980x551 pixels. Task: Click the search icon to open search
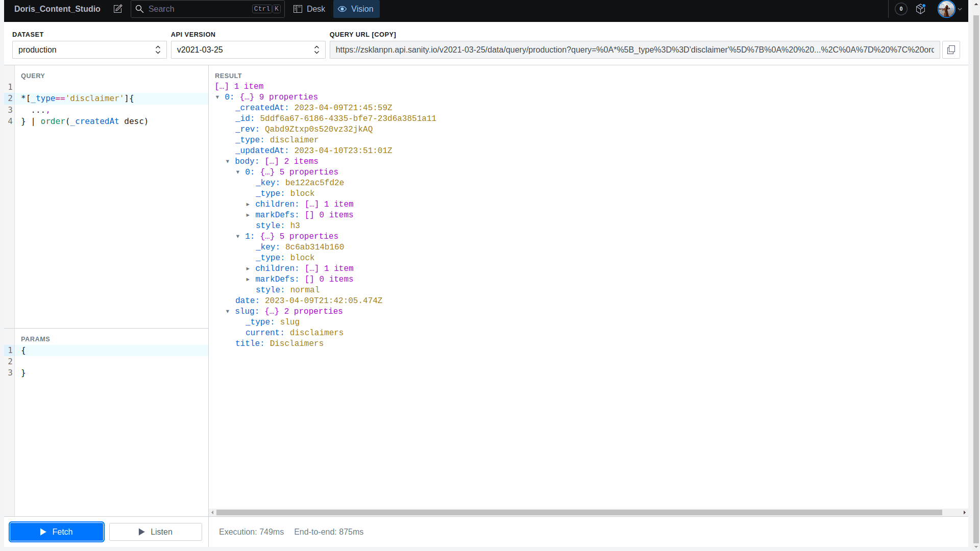(140, 9)
